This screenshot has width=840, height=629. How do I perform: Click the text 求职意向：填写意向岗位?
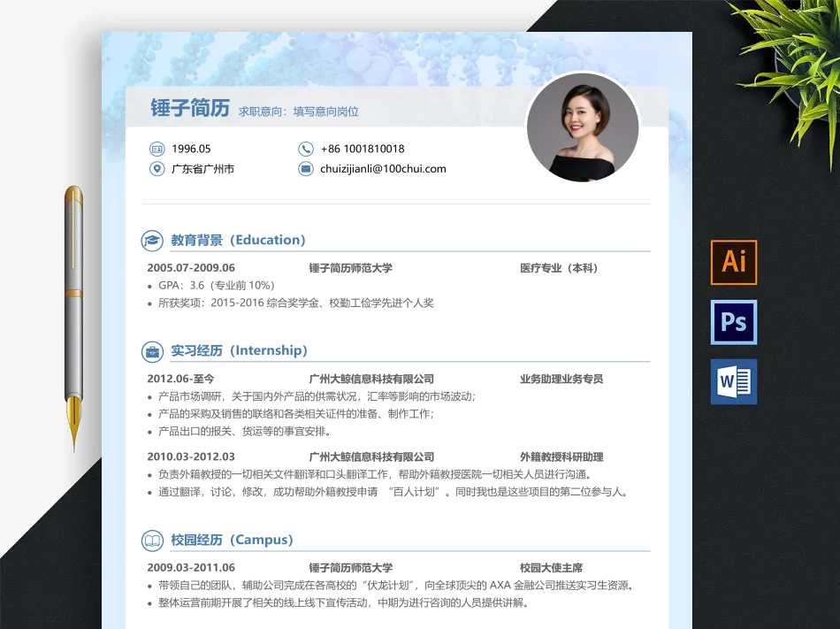(298, 111)
